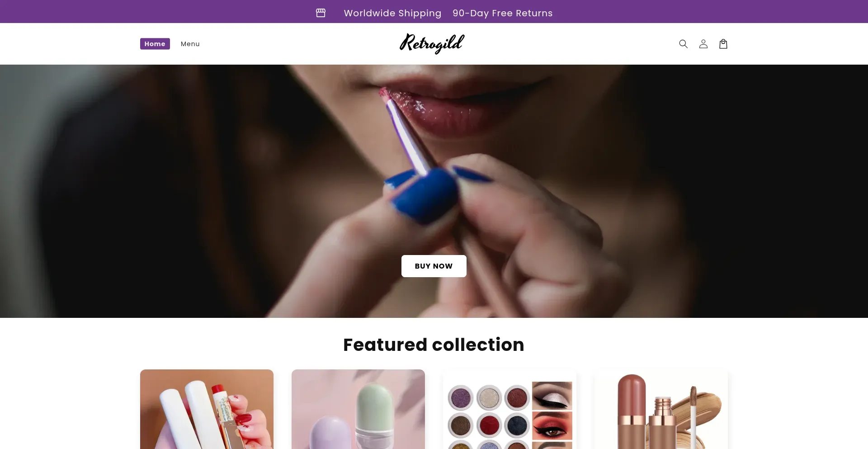Click the BUY NOW button
The height and width of the screenshot is (449, 868).
(434, 266)
